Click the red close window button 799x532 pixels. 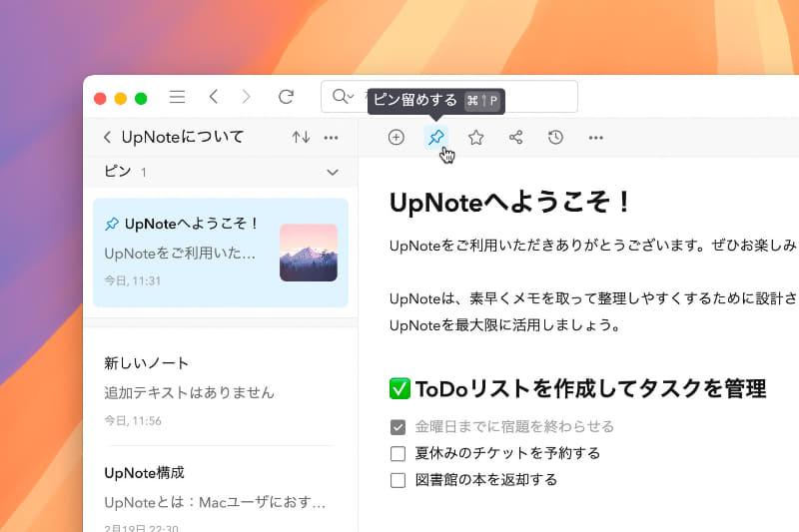click(x=101, y=98)
